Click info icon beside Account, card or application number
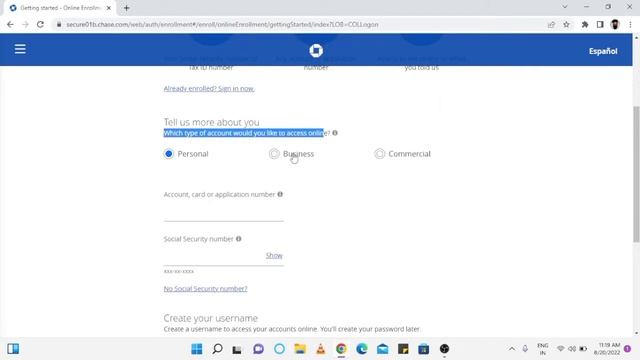The width and height of the screenshot is (640, 360). point(280,194)
